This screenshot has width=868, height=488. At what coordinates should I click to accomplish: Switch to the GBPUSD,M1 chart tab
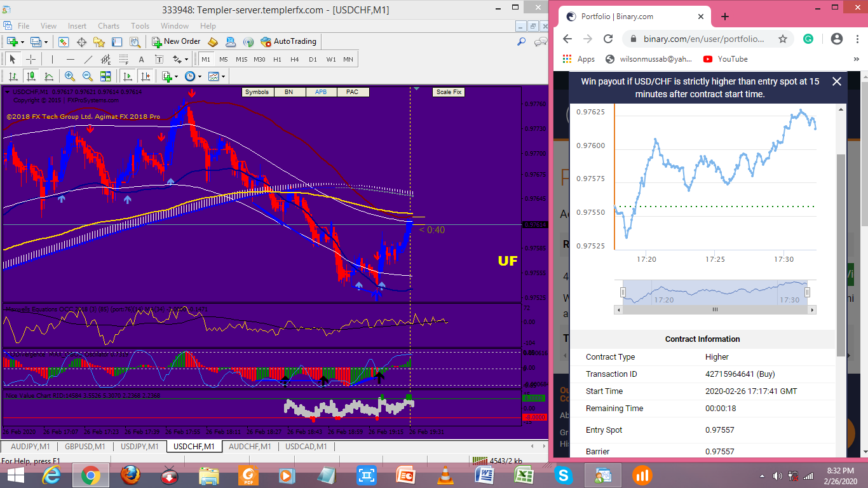click(85, 447)
